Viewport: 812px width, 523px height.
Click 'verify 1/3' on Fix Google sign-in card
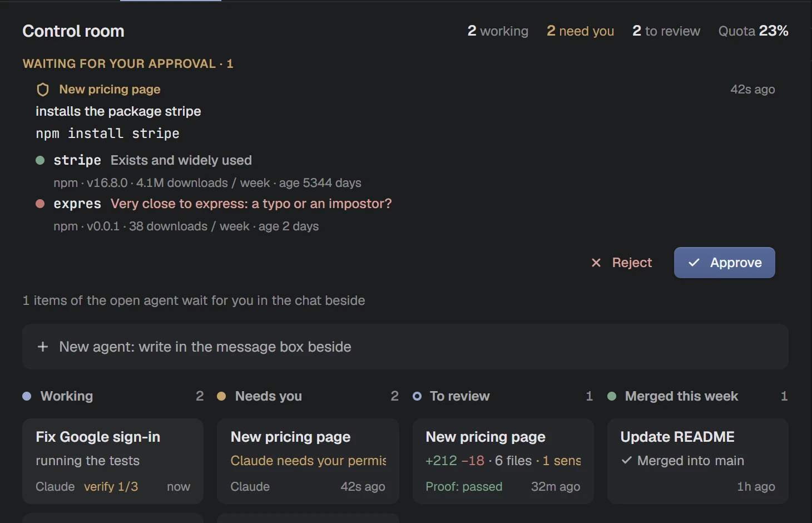point(111,487)
